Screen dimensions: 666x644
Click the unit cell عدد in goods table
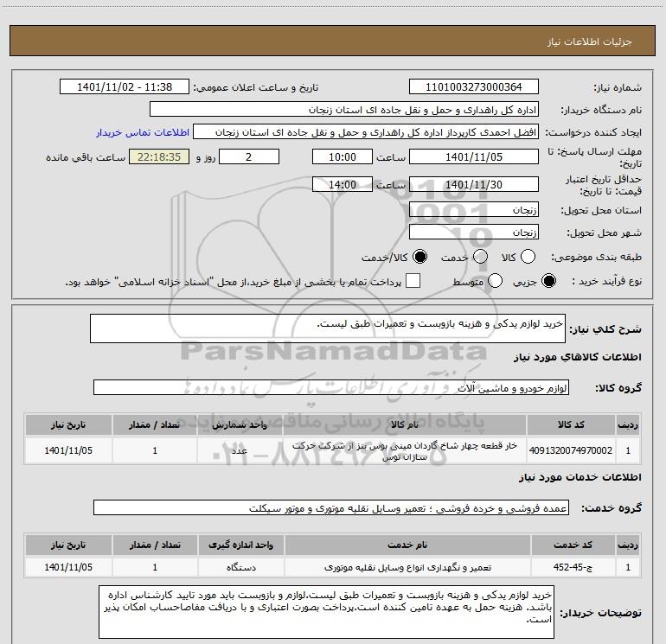(240, 450)
